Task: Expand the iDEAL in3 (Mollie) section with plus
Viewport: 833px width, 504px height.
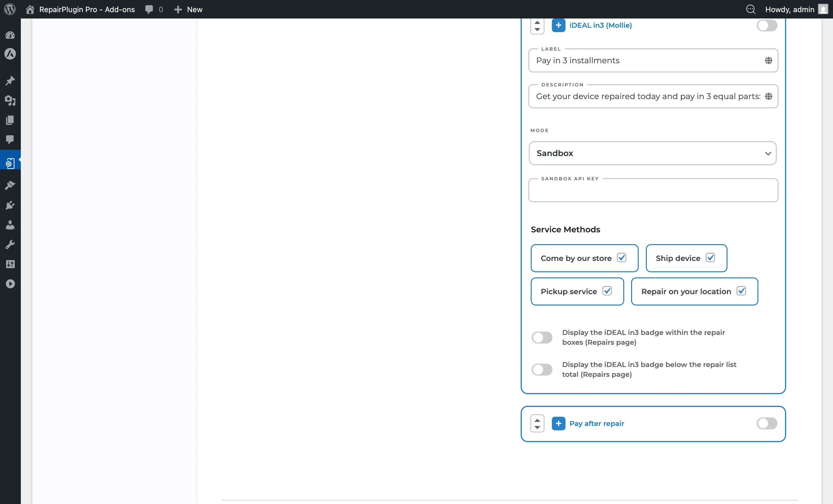Action: click(x=559, y=25)
